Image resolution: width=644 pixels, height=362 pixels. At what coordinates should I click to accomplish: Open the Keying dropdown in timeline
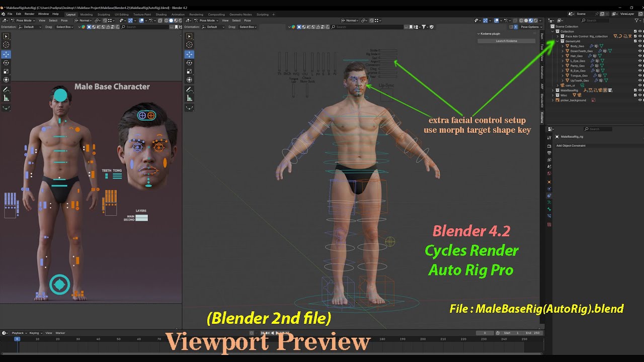tap(35, 333)
